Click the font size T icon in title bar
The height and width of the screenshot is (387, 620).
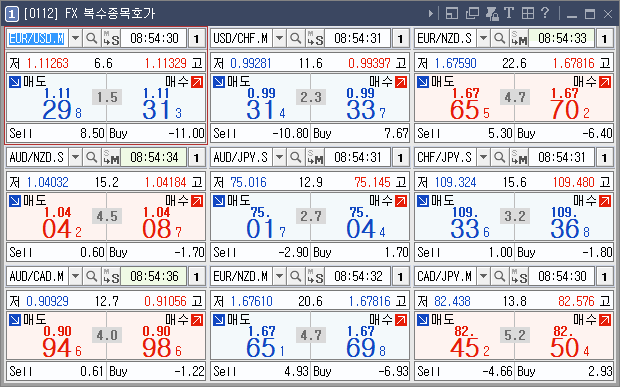(x=509, y=13)
